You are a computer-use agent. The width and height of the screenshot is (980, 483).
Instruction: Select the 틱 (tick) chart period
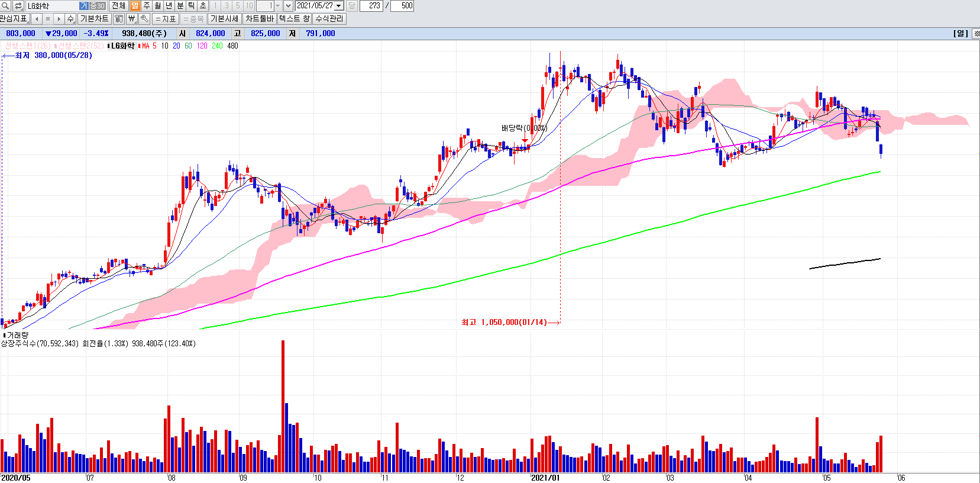coord(192,6)
